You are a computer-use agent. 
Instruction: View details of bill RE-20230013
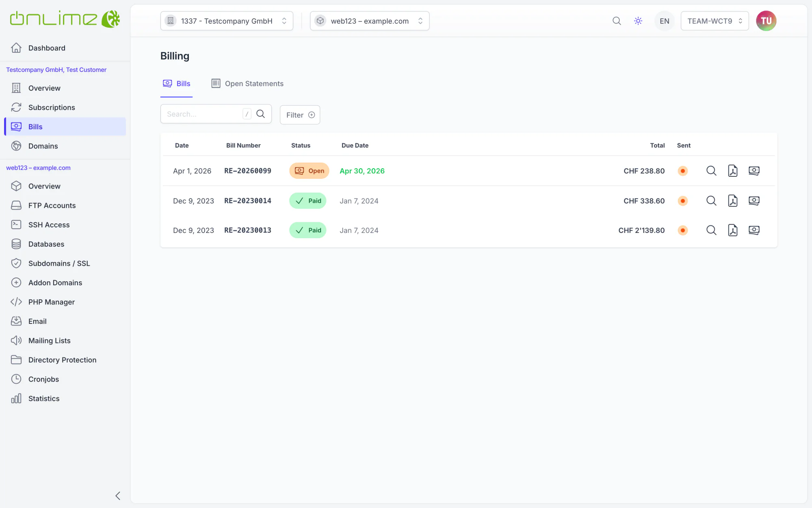coord(711,230)
